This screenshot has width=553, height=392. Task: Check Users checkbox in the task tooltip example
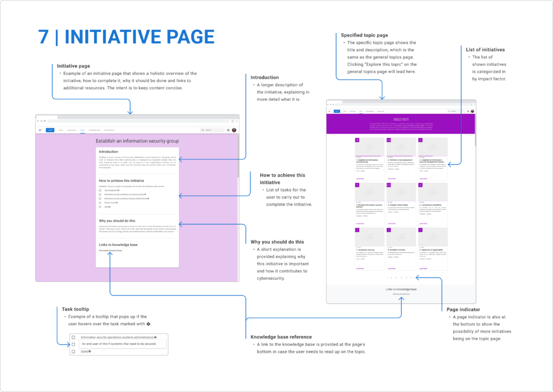[73, 352]
